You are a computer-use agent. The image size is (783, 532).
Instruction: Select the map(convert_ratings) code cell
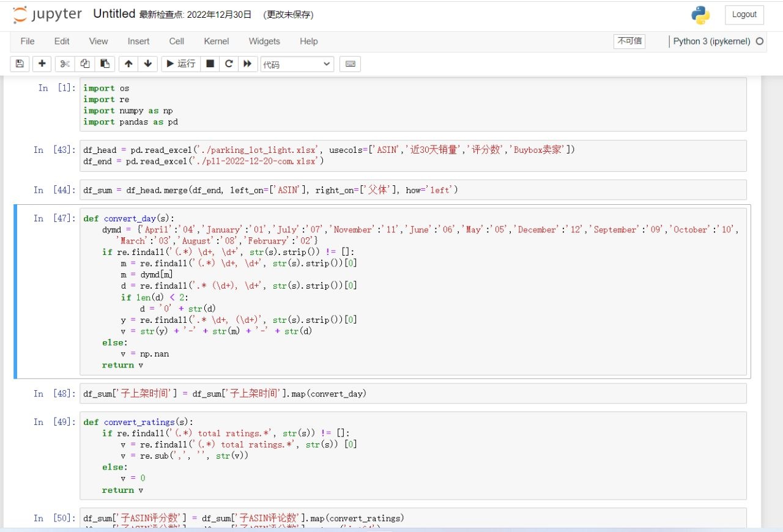click(413, 518)
